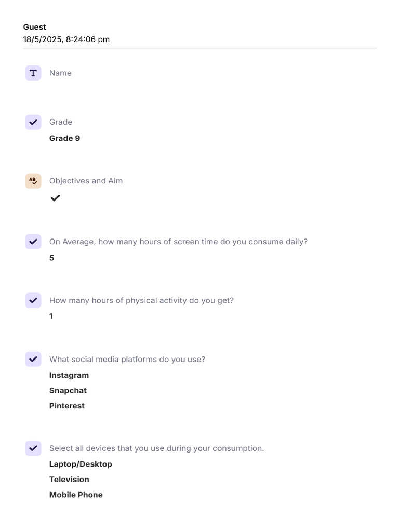Click the checkmark icon beside physical activity question

[33, 300]
